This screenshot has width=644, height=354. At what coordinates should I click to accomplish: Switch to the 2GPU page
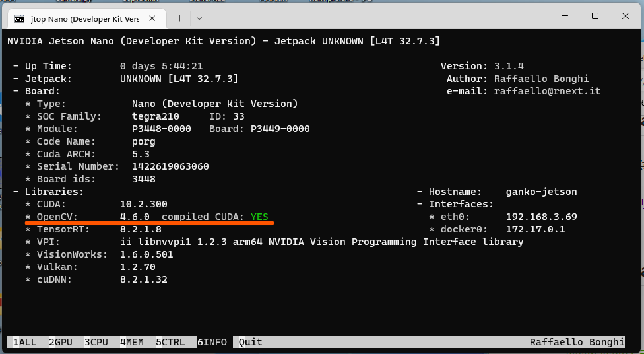click(61, 342)
